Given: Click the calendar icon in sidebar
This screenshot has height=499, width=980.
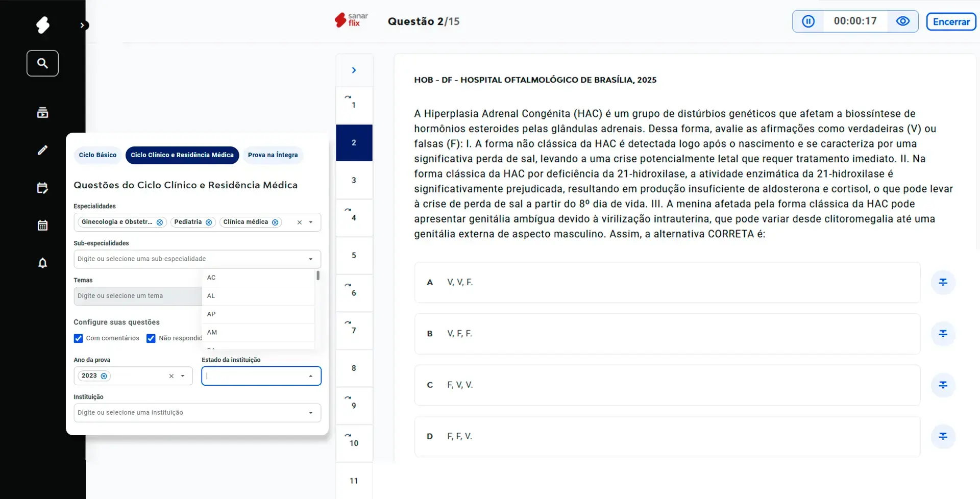Looking at the screenshot, I should click(x=42, y=225).
